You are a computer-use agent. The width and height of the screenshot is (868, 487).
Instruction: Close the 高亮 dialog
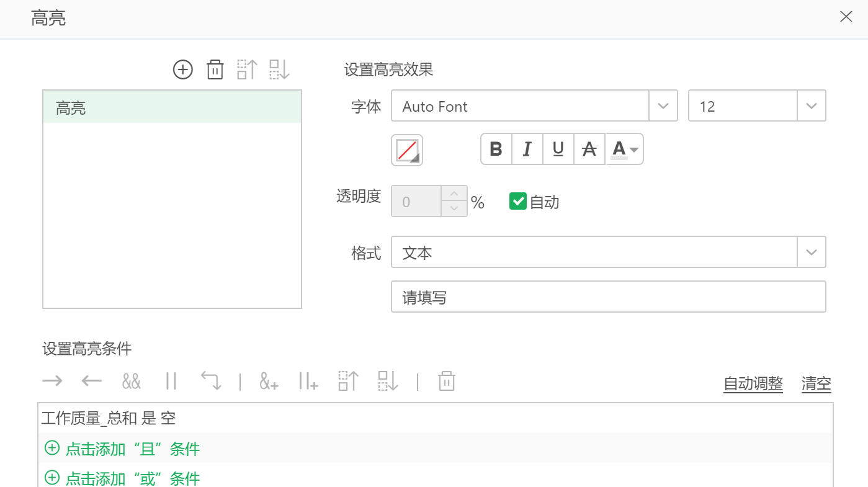(x=846, y=17)
